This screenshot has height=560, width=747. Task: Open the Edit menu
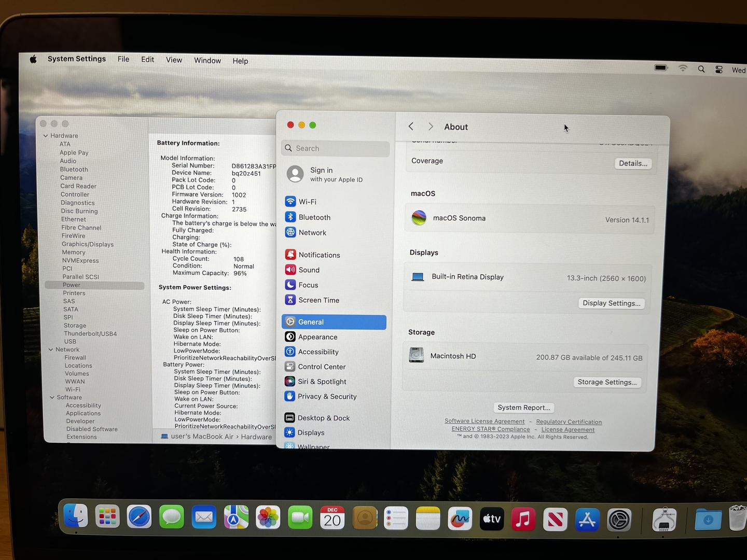click(148, 60)
